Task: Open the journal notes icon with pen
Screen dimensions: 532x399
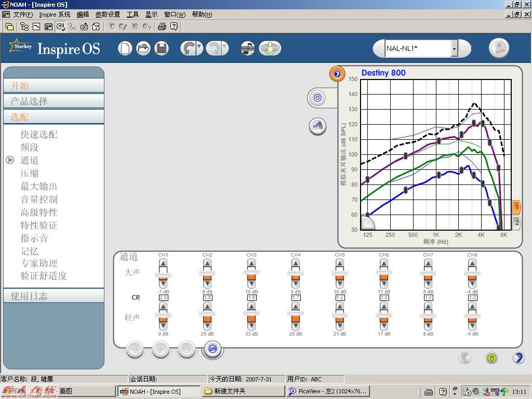Action: coord(84,26)
